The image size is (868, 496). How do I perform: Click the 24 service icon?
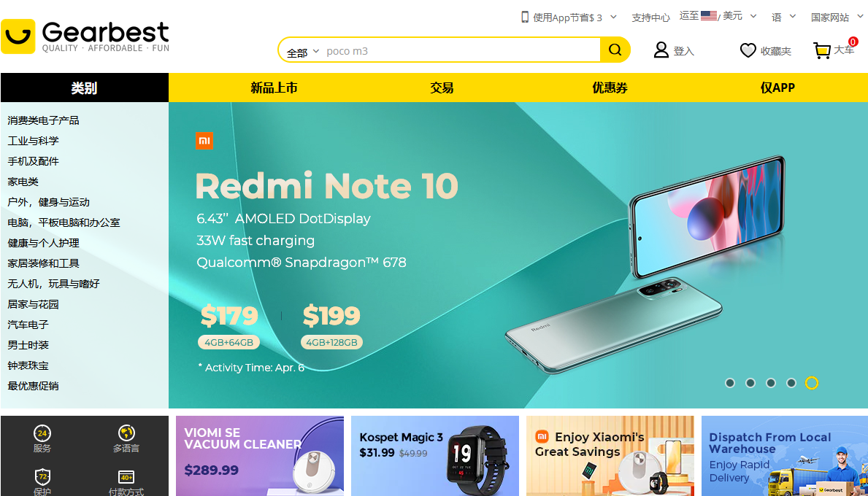click(x=42, y=433)
